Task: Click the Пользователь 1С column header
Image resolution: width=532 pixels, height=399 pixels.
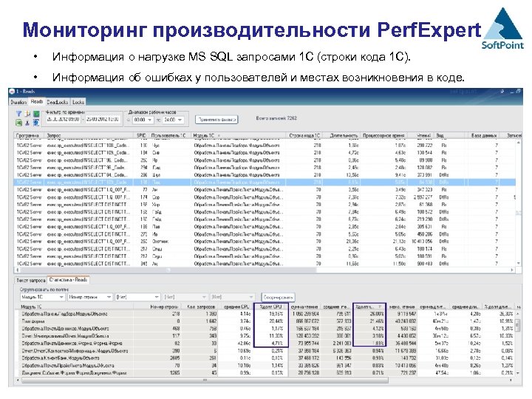Action: 170,136
